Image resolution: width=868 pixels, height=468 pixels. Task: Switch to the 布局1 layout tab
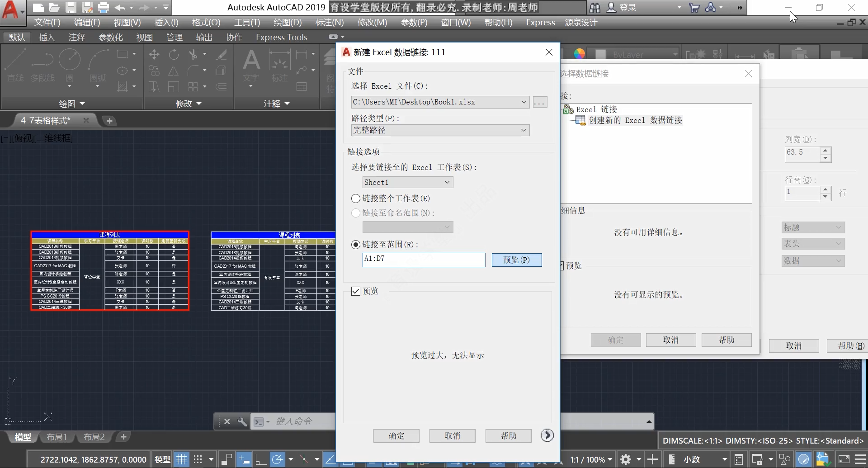tap(57, 437)
